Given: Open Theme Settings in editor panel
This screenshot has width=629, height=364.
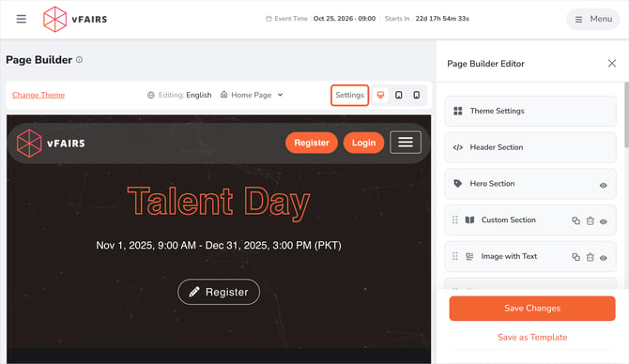Looking at the screenshot, I should [530, 111].
